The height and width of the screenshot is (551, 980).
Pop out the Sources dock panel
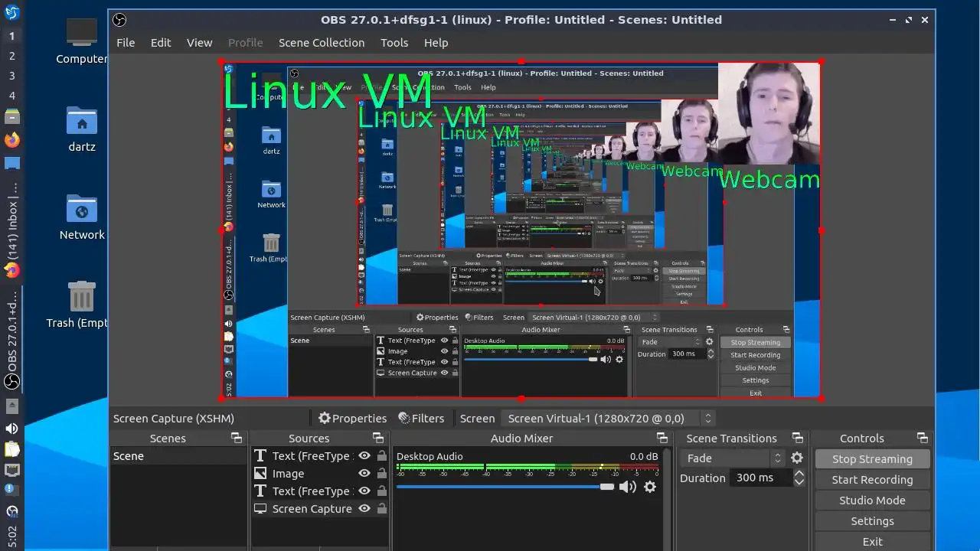377,438
